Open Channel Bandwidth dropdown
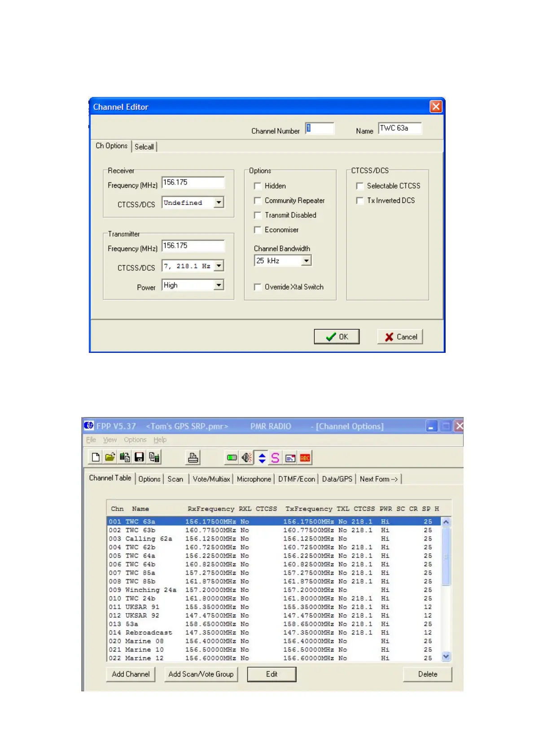 tap(306, 260)
